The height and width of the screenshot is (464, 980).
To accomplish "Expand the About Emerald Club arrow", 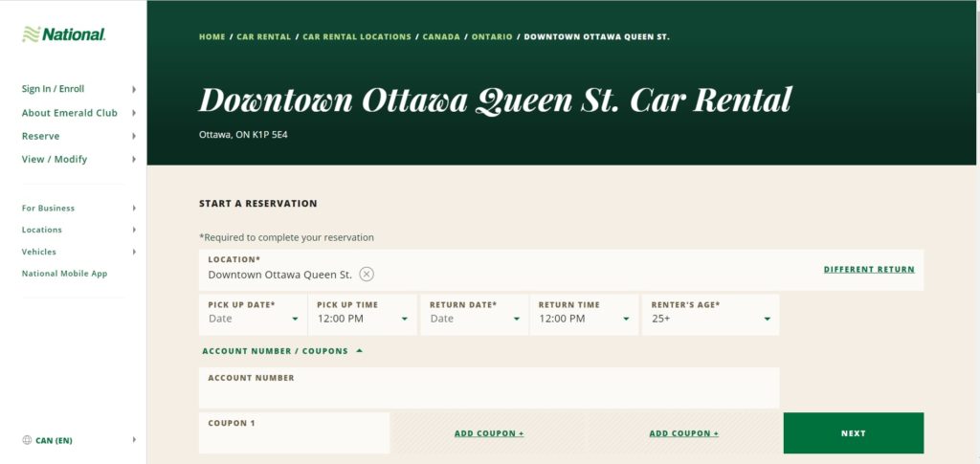I will (x=134, y=113).
